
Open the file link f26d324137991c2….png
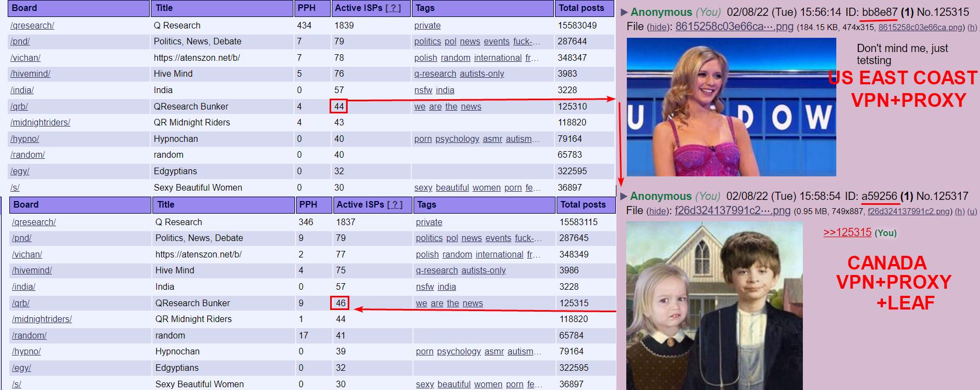pos(733,210)
